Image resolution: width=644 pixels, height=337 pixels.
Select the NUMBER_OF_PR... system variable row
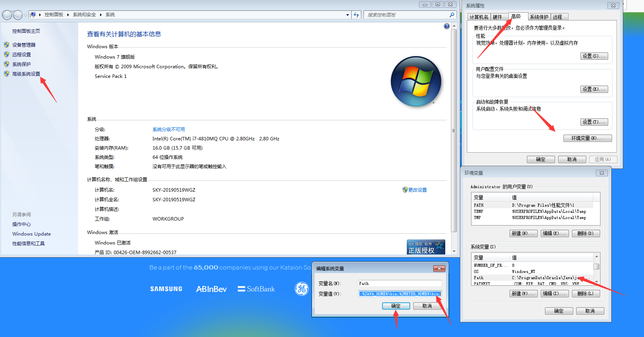(x=533, y=265)
